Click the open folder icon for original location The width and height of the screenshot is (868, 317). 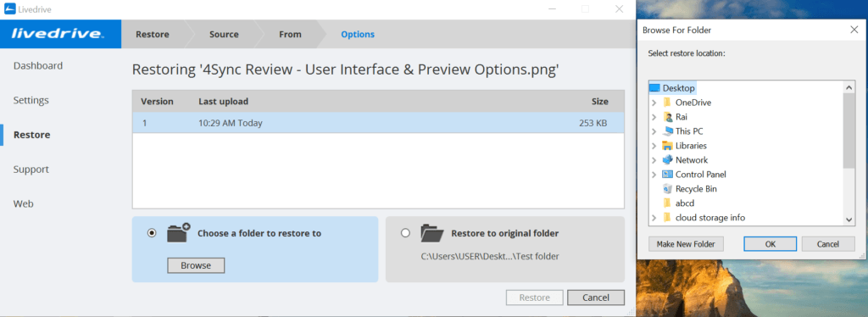[x=432, y=233]
